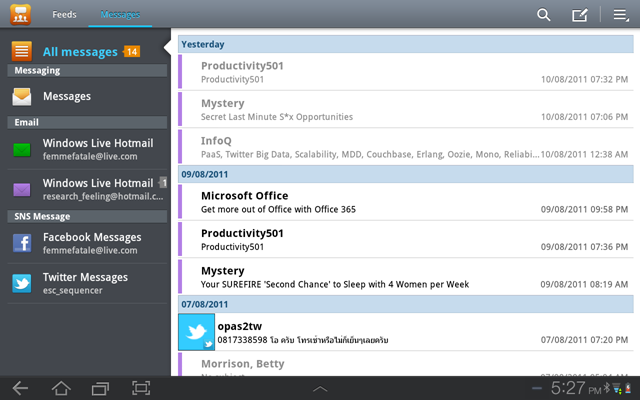Tap the 5:27 PM clock in the status bar
Screen dimensions: 640x400
coord(576,388)
